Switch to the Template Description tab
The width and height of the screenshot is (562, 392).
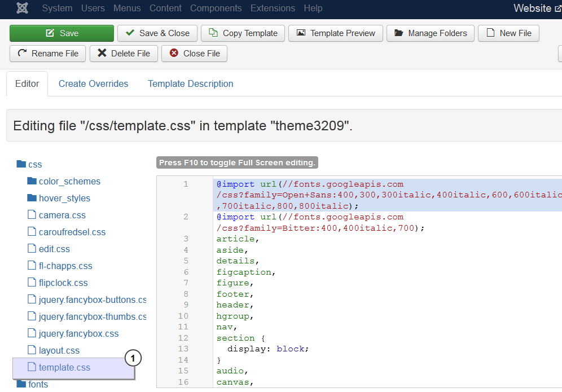[x=190, y=83]
